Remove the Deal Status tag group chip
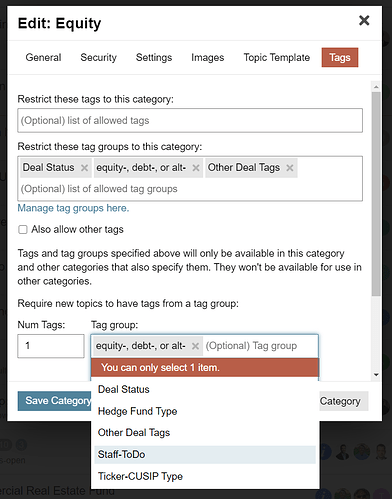Screen dimensions: 392x499 (x=84, y=168)
